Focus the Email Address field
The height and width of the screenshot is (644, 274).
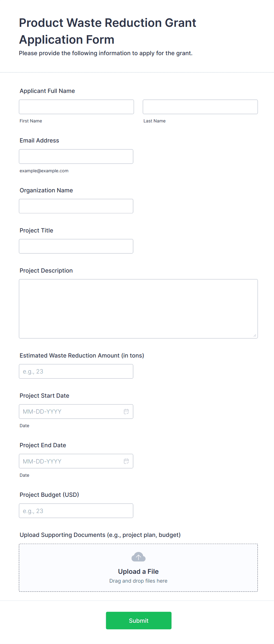coord(76,156)
